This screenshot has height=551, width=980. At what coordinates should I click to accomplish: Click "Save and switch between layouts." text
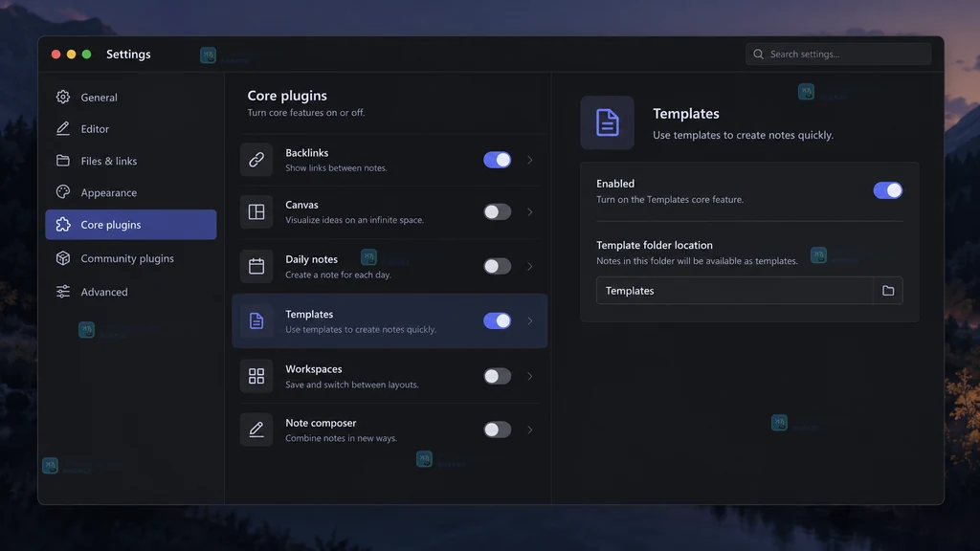click(352, 385)
